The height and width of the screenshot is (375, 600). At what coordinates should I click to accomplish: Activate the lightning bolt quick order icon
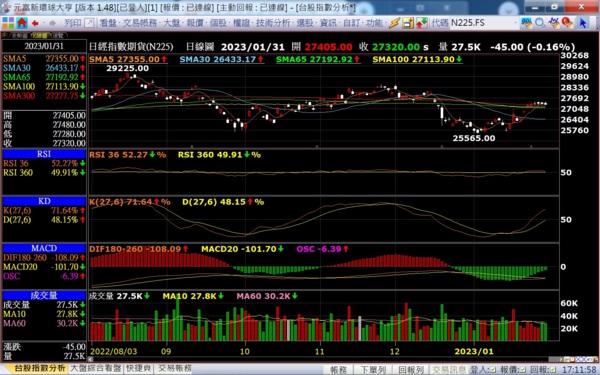click(395, 23)
